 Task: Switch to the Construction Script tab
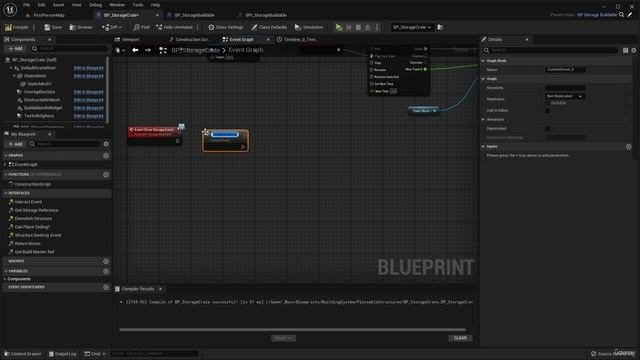[192, 40]
